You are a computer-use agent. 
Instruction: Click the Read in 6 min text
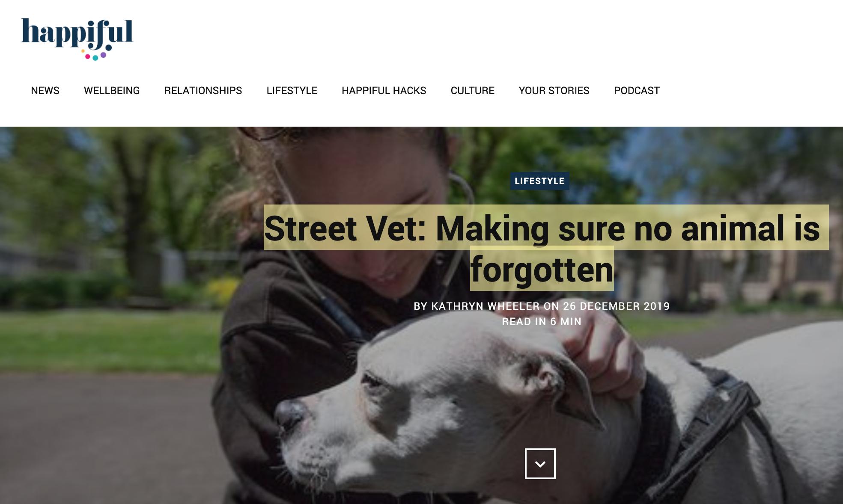(542, 322)
